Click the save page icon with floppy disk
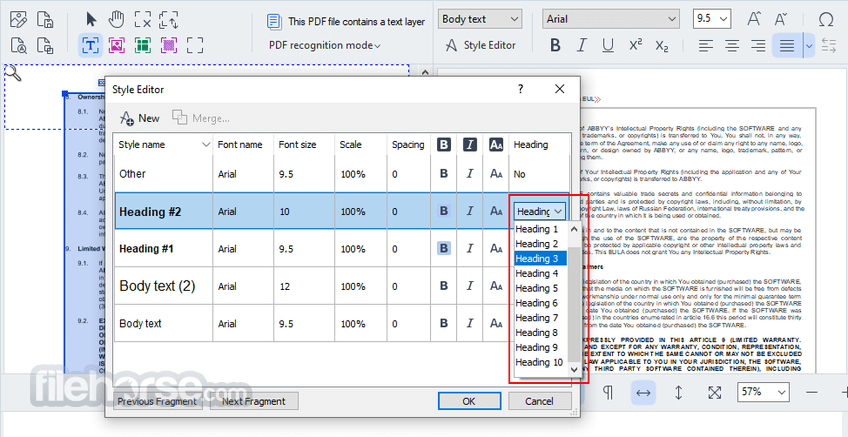Screen dimensions: 848x437 pos(45,19)
